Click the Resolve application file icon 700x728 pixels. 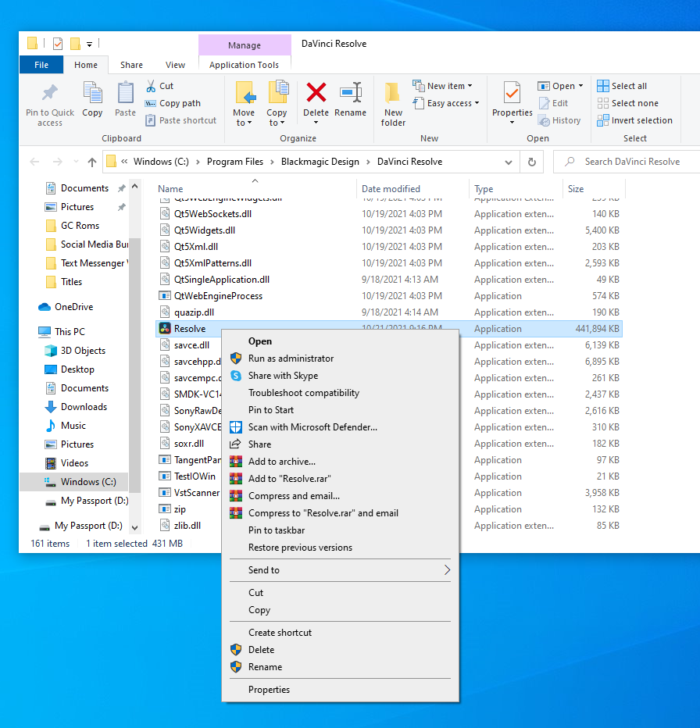164,328
